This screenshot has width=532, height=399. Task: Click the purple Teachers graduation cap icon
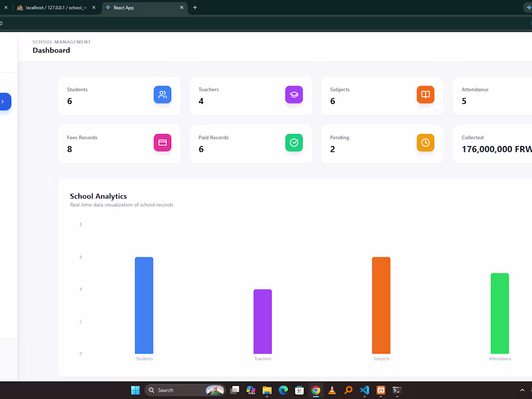click(x=294, y=95)
